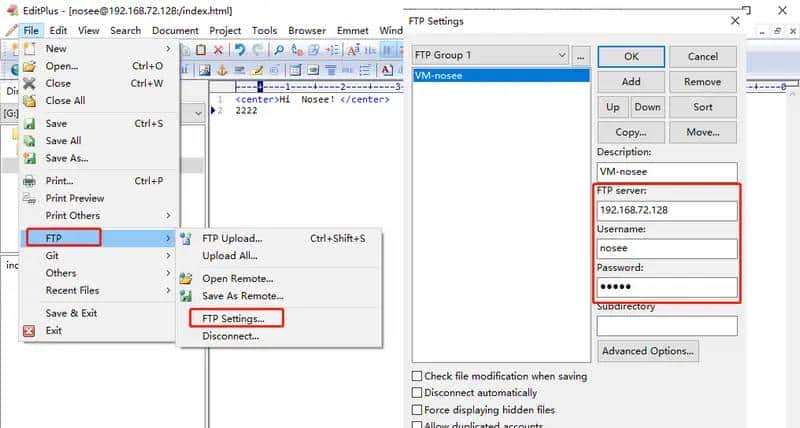Click the Paste clipboard toolbar icon
Screen dimensions: 800x428
pos(201,49)
